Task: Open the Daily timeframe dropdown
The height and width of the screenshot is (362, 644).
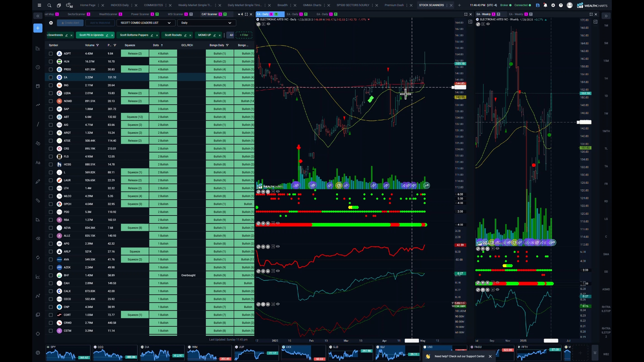Action: (x=207, y=23)
